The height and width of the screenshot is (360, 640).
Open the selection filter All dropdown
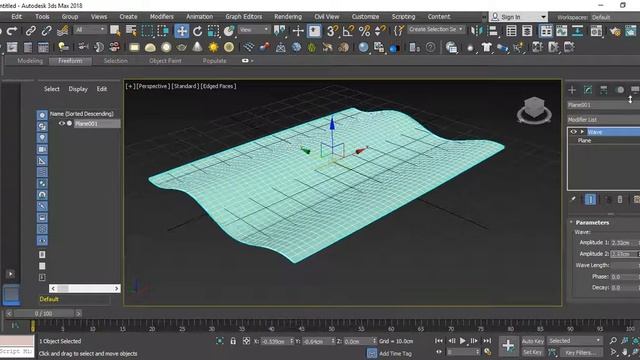[90, 29]
